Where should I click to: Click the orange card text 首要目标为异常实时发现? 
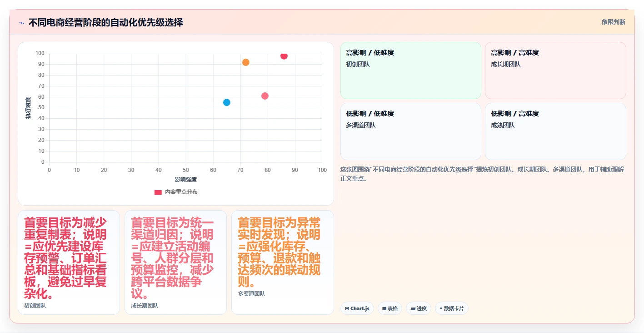[279, 252]
